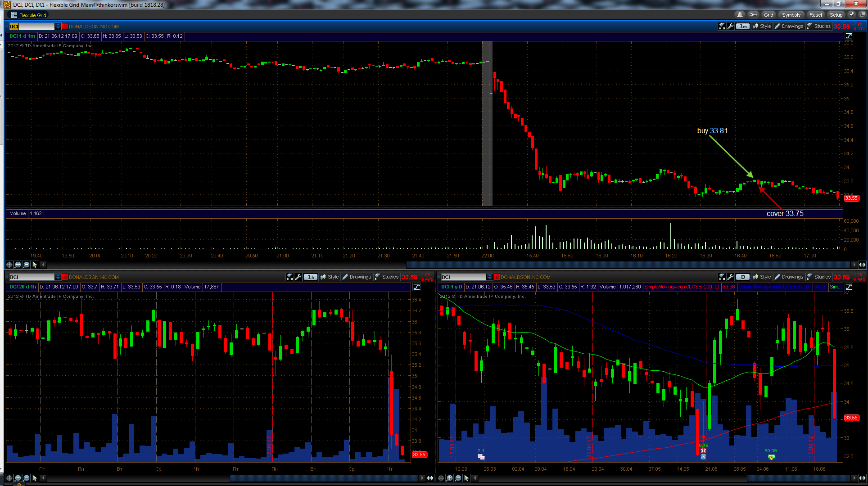Open chart settings wrench in top chart

pos(731,27)
